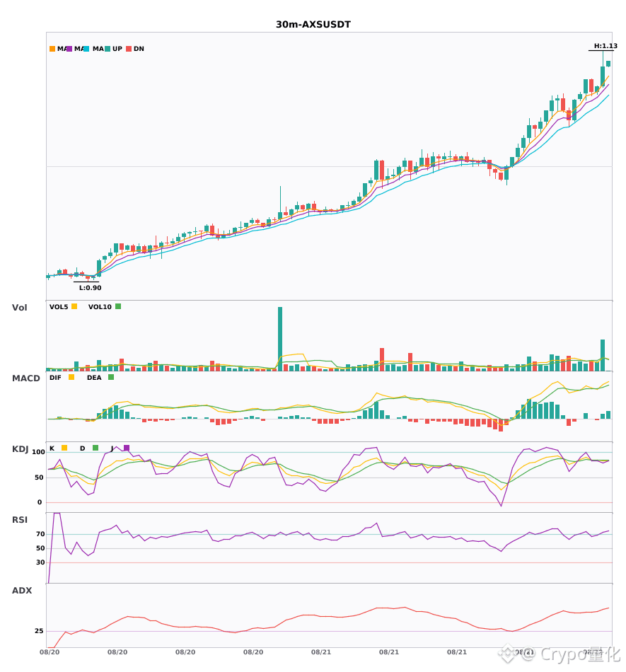This screenshot has width=626, height=672.
Task: Click the cyan MA legend swatch
Action: pos(86,49)
